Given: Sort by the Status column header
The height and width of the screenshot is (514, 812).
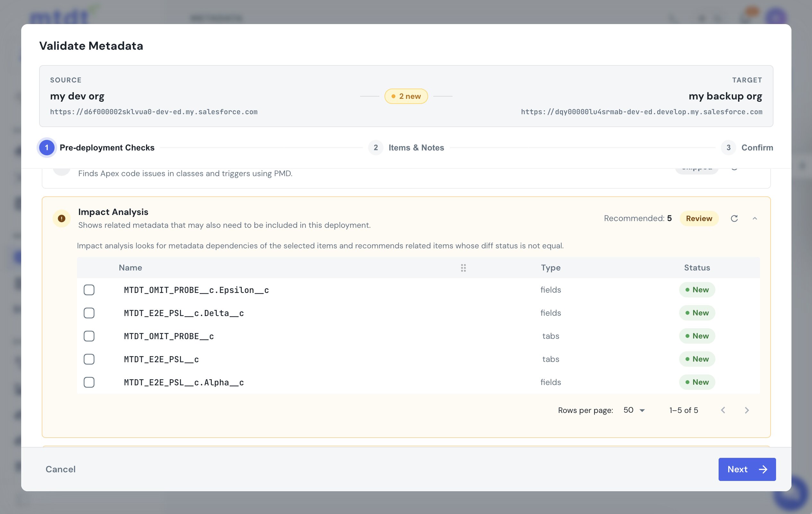Looking at the screenshot, I should 697,268.
